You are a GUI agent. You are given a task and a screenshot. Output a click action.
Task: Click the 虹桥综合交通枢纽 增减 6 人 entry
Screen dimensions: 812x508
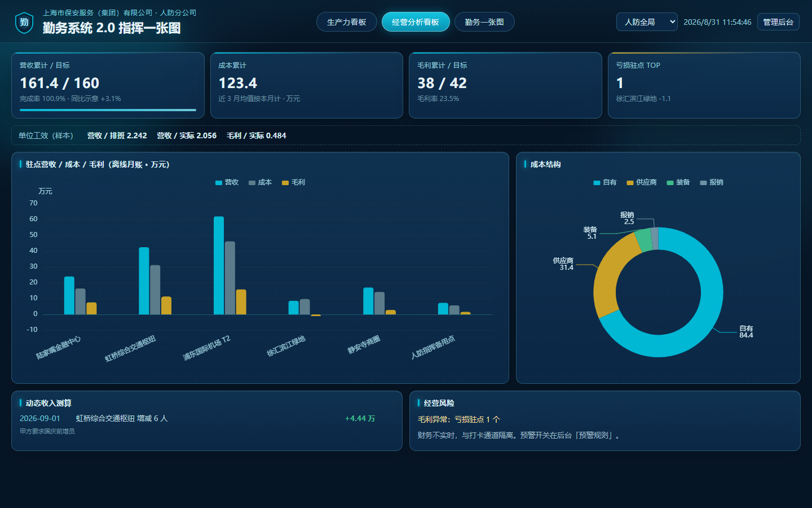(122, 418)
